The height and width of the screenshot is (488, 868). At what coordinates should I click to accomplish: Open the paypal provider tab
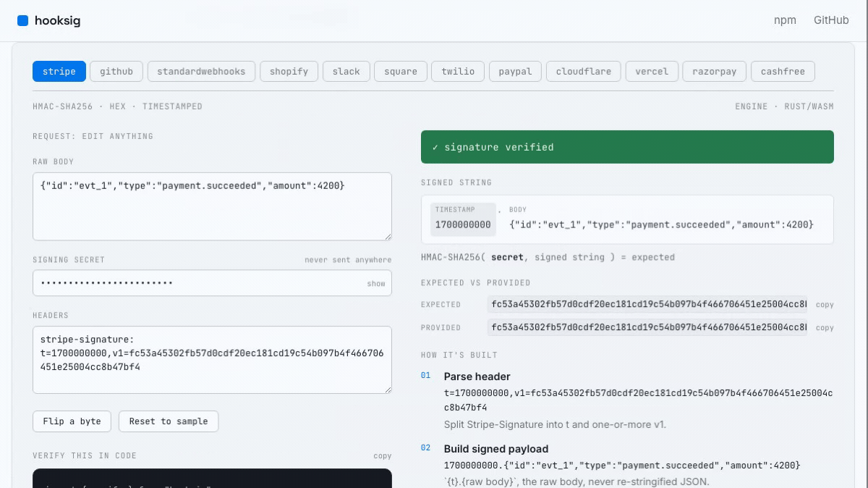515,72
